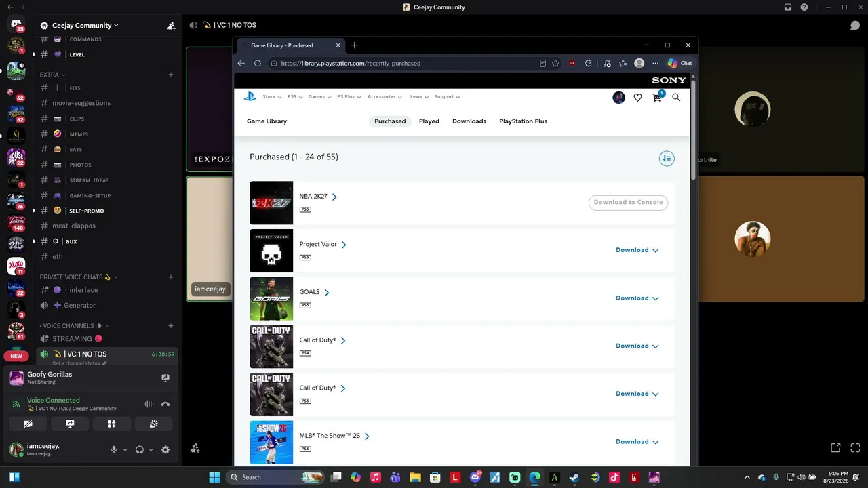Favorite this page with the star icon
Image resolution: width=868 pixels, height=488 pixels.
coord(556,63)
